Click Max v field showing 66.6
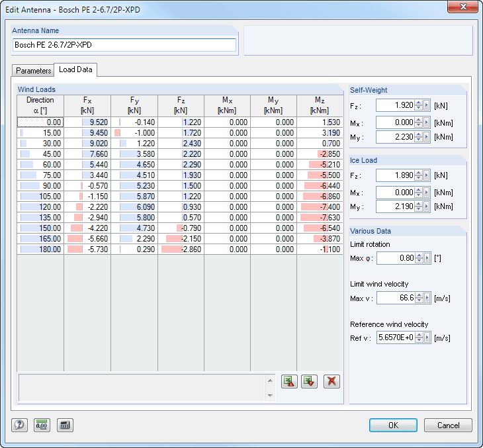483x448 pixels. 396,298
